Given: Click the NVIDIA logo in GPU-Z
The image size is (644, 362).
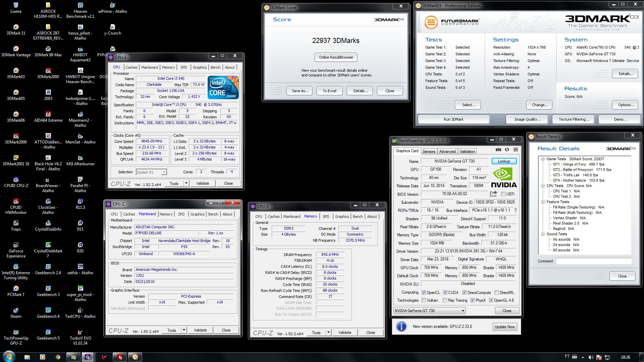Looking at the screenshot, I should 504,178.
